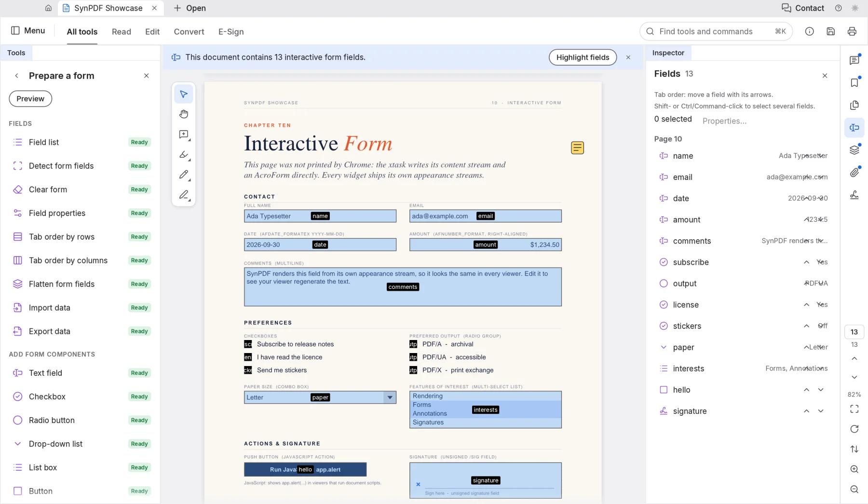Click the print icon
Viewport: 868px width, 504px height.
852,31
